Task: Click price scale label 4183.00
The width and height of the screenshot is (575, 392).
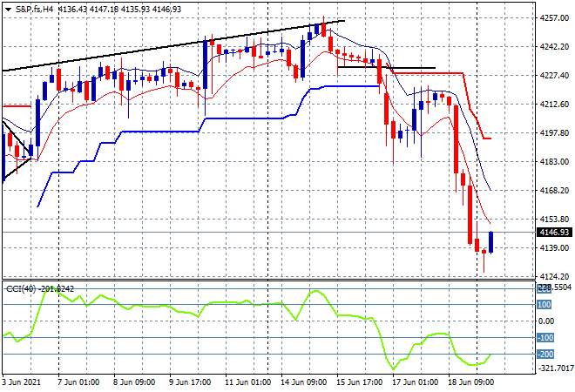Action: (x=554, y=162)
